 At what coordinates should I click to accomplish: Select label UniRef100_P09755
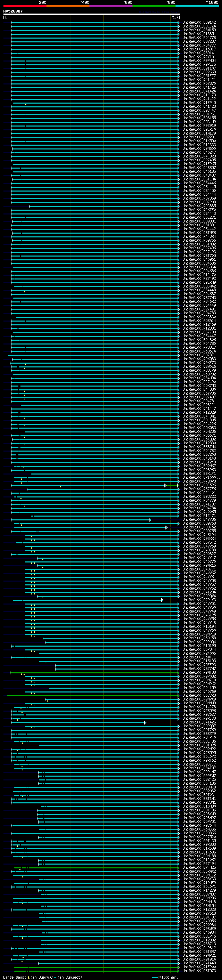199,531
